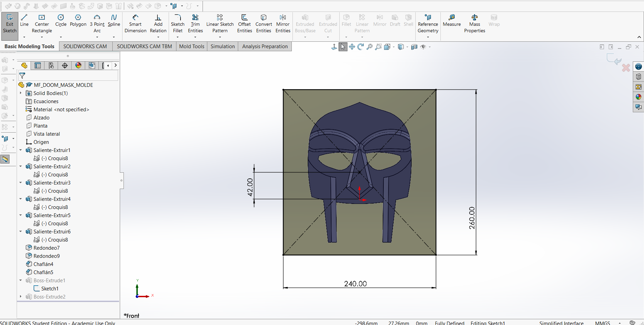Expand the Solid Bodies(1) folder
This screenshot has width=644, height=325.
(21, 93)
